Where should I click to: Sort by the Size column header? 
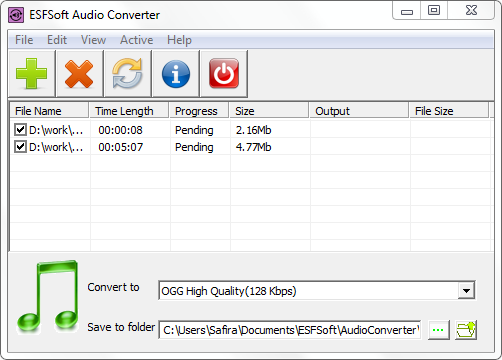(x=269, y=111)
